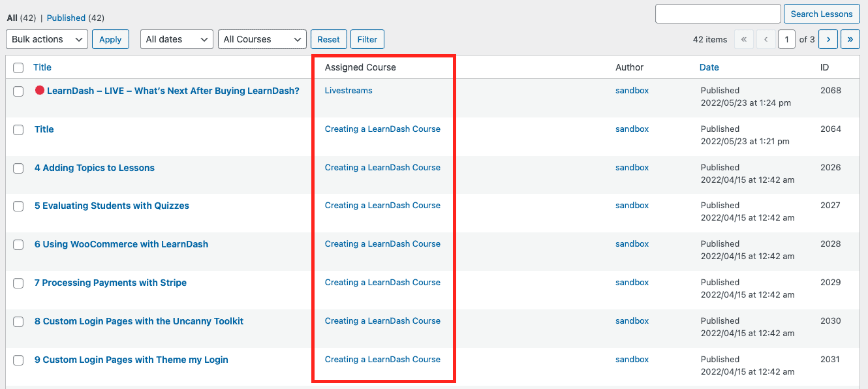Sort lessons by Title column header
Screen dimensions: 868x389
[x=42, y=67]
